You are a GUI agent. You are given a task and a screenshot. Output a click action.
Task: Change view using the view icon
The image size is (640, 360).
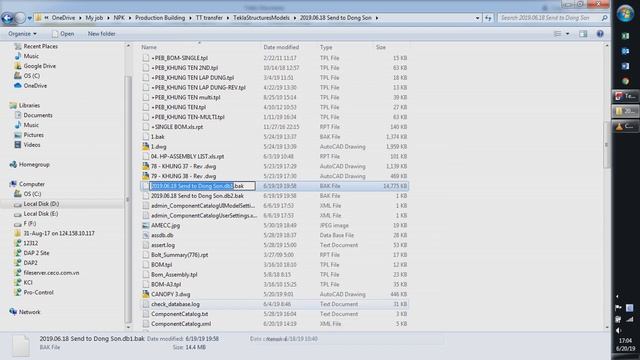(x=558, y=34)
